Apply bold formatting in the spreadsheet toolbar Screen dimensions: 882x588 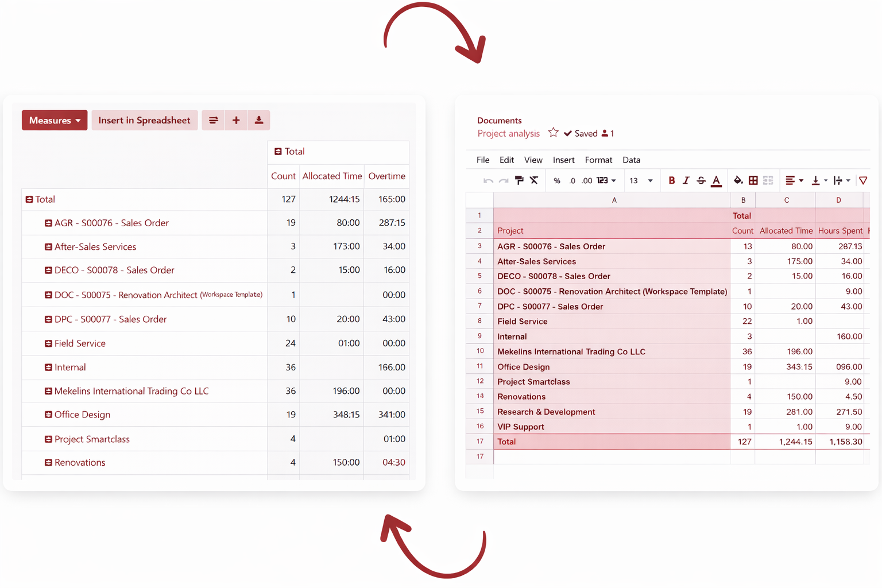click(672, 180)
